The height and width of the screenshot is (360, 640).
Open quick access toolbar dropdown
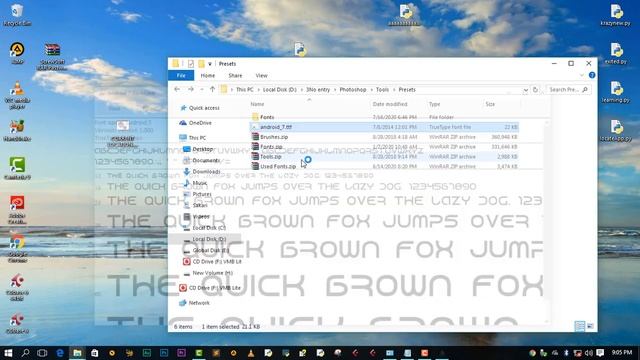pyautogui.click(x=210, y=64)
